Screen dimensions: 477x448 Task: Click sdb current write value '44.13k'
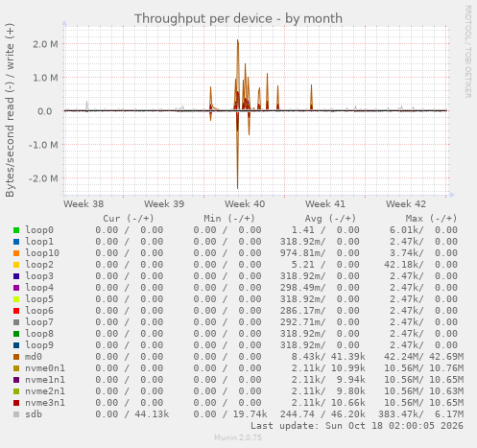click(x=152, y=414)
